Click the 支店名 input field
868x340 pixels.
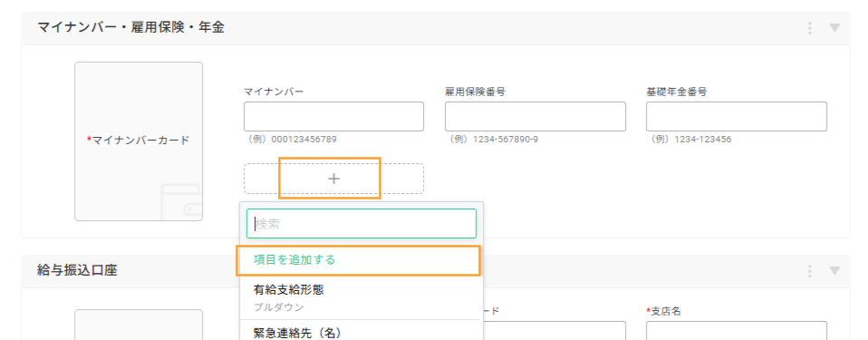coord(737,331)
